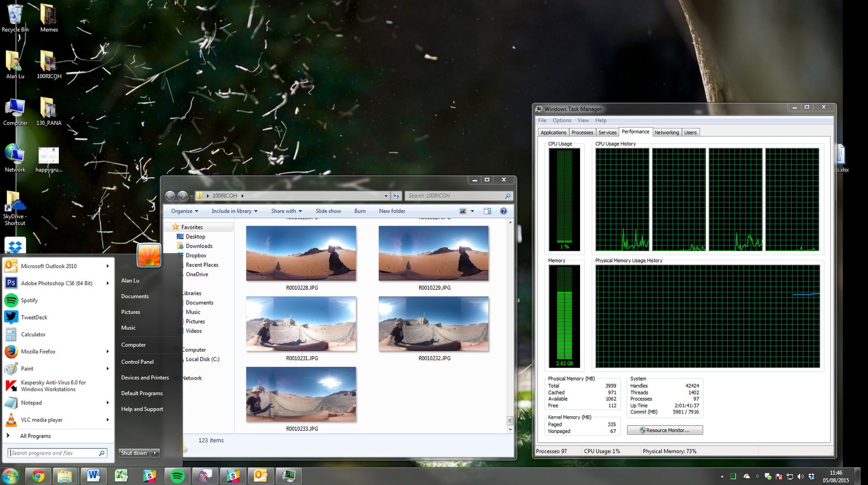This screenshot has width=868, height=485.
Task: Click the New folder button
Action: (392, 211)
